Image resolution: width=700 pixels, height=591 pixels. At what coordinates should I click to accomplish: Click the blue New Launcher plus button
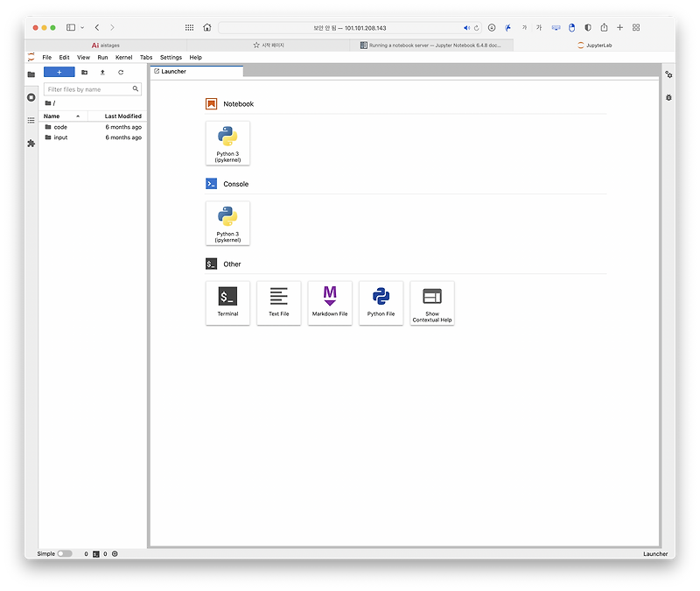tap(59, 72)
